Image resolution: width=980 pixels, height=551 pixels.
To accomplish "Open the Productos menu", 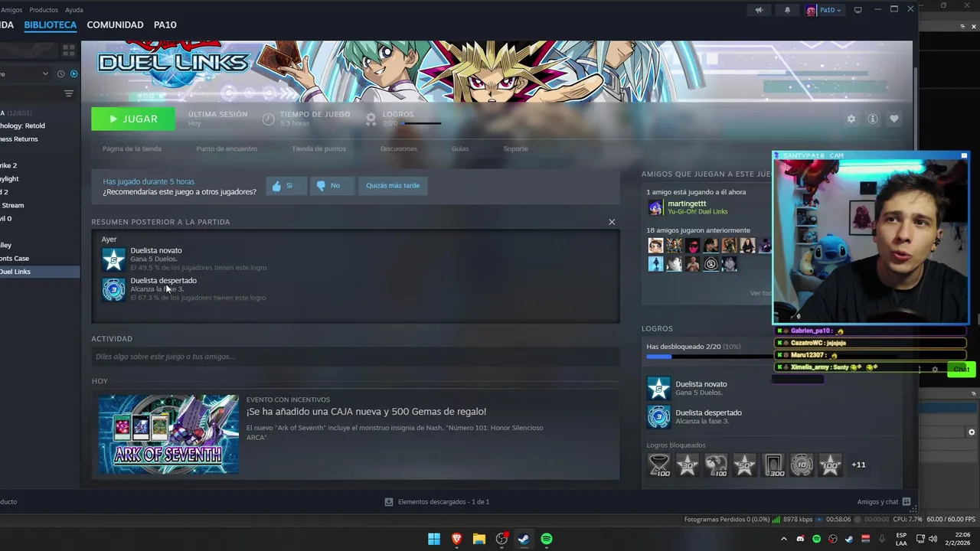I will [43, 10].
